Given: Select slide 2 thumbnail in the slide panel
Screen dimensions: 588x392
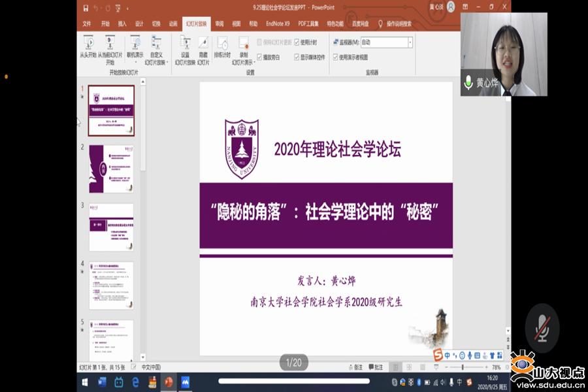Looking at the screenshot, I should click(111, 169).
